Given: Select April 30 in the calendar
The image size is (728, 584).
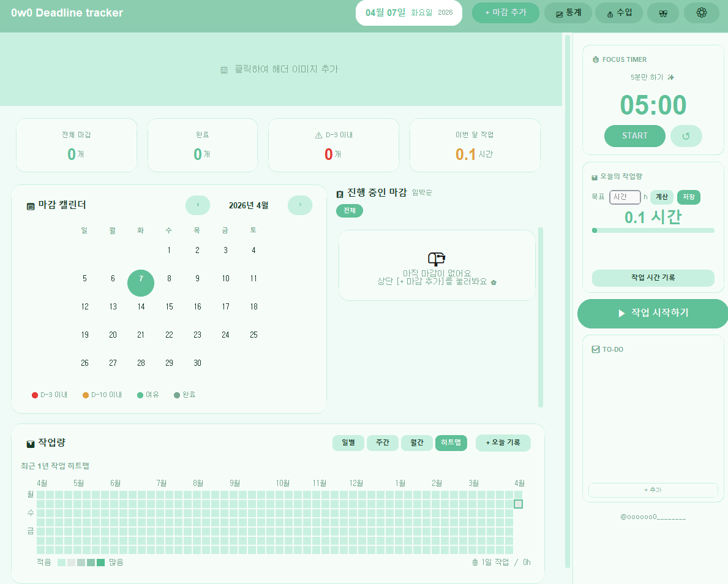Looking at the screenshot, I should (197, 363).
